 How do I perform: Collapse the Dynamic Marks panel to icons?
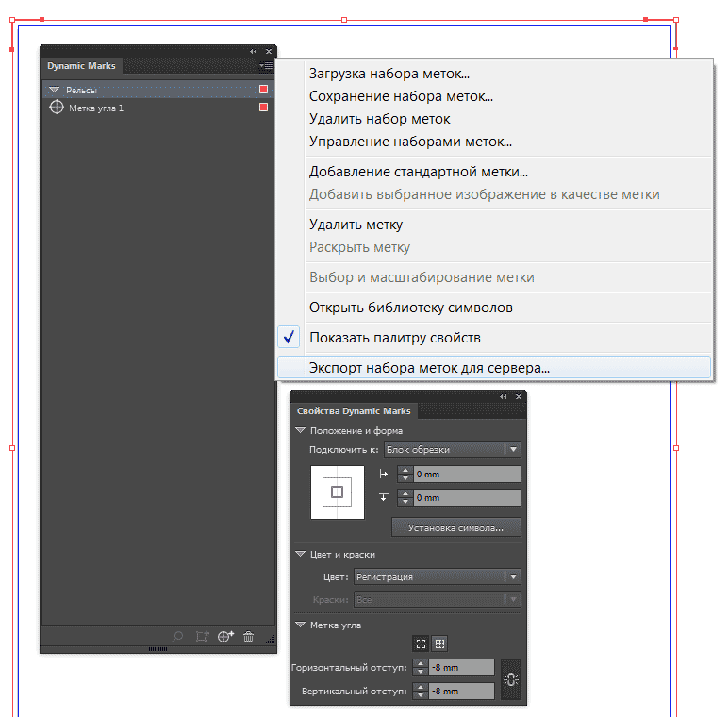tap(253, 51)
